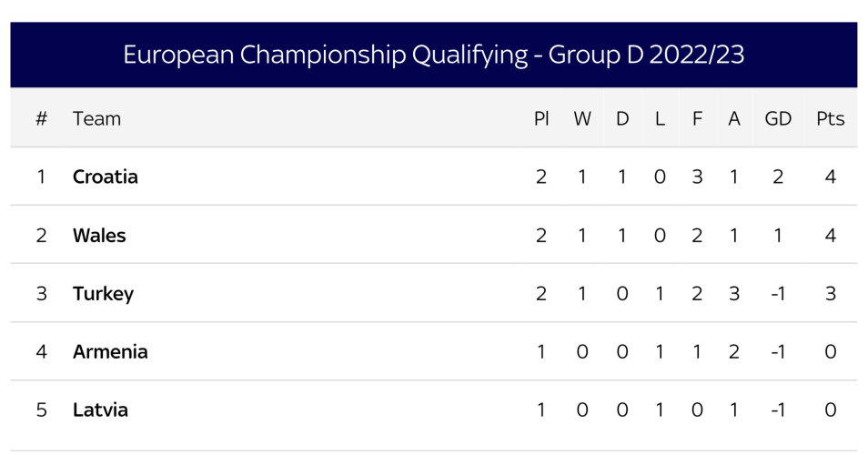Image resolution: width=868 pixels, height=455 pixels.
Task: Click Wales's goal difference value
Action: [778, 235]
